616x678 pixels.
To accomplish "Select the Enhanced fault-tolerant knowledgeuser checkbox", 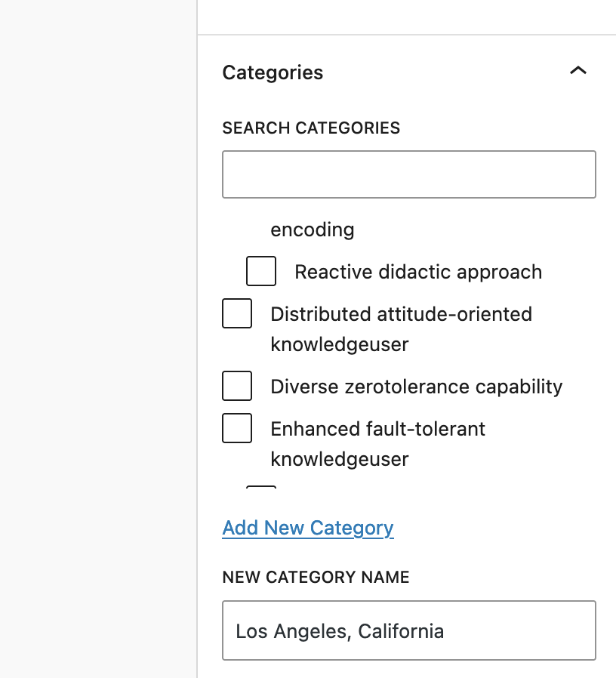I will tap(236, 428).
